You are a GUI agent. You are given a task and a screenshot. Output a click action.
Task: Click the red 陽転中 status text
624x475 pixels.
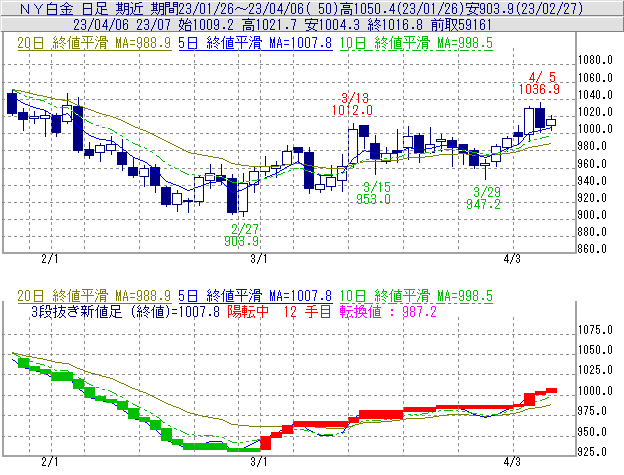(x=248, y=311)
